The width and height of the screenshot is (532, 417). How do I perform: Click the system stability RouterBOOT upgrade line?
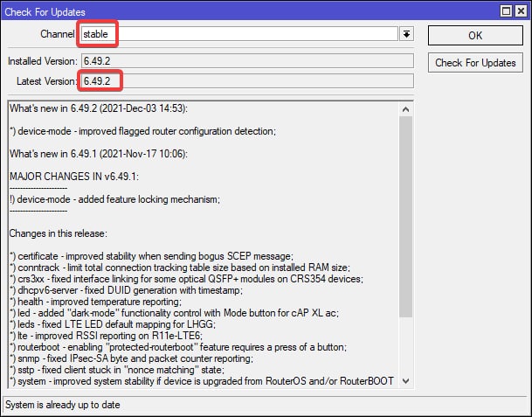(x=202, y=381)
